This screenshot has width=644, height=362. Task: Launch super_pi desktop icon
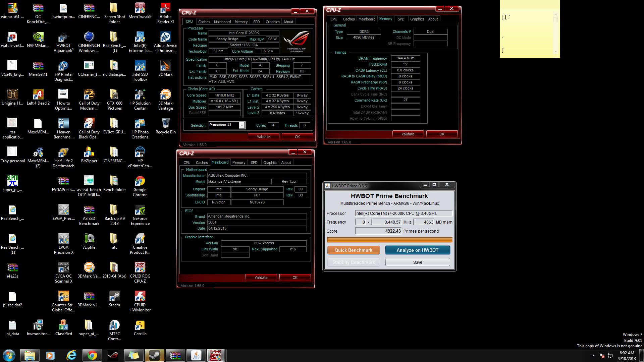click(12, 184)
